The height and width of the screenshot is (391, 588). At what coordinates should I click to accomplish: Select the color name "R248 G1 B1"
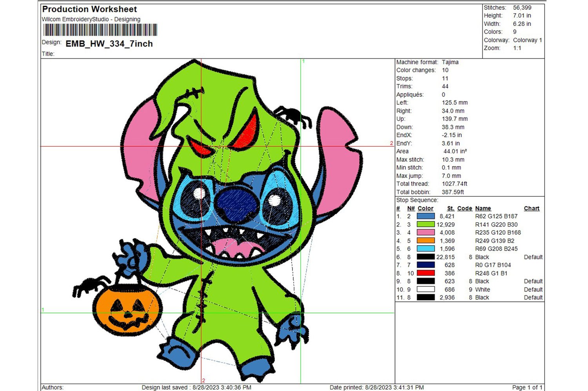coord(492,273)
